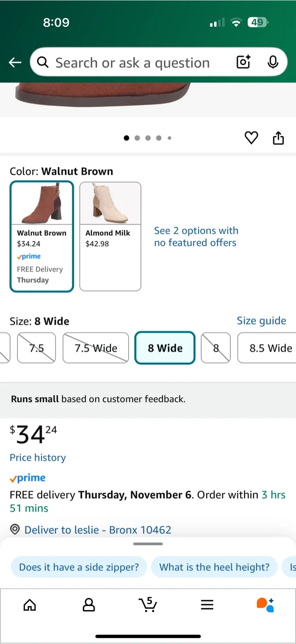The image size is (296, 644).
Task: Start voice search with the microphone
Action: pyautogui.click(x=273, y=62)
